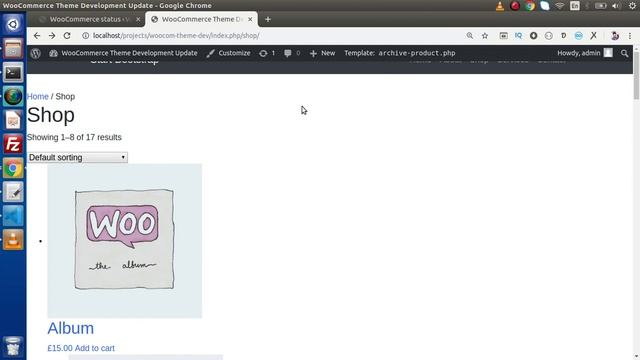This screenshot has width=640, height=360.
Task: Open the New content menu
Action: click(x=322, y=53)
